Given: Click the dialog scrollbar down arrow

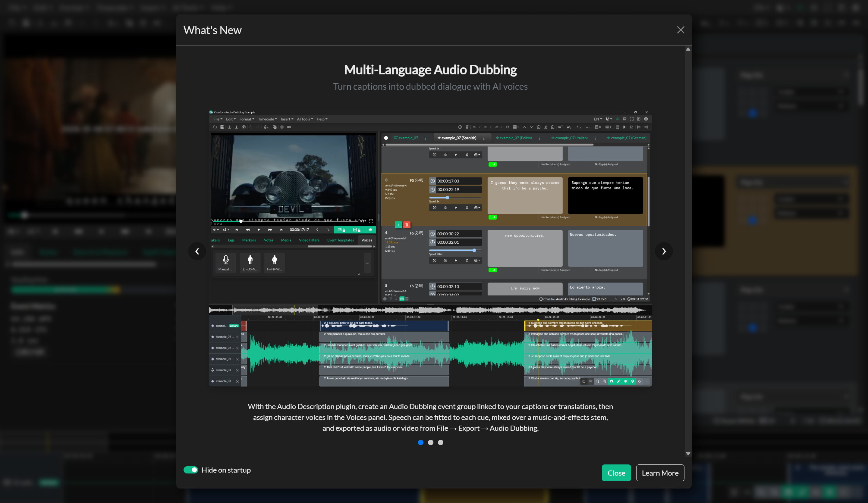Looking at the screenshot, I should 688,453.
